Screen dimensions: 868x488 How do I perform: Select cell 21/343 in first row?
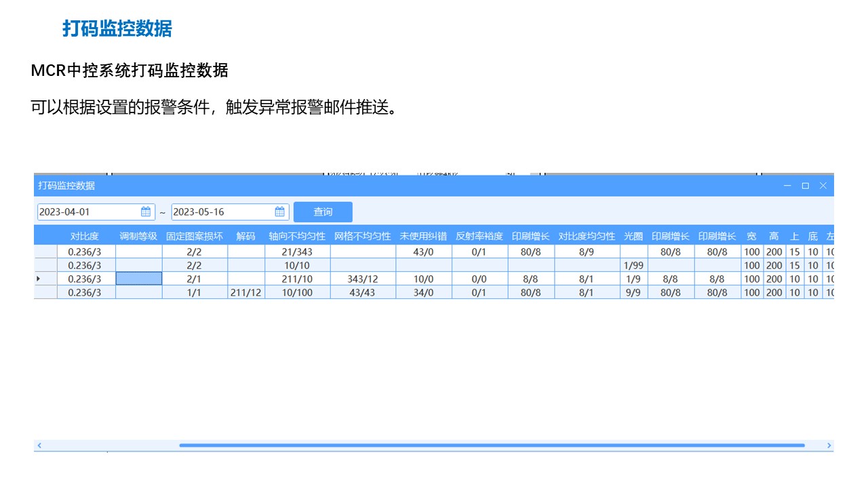click(x=297, y=252)
